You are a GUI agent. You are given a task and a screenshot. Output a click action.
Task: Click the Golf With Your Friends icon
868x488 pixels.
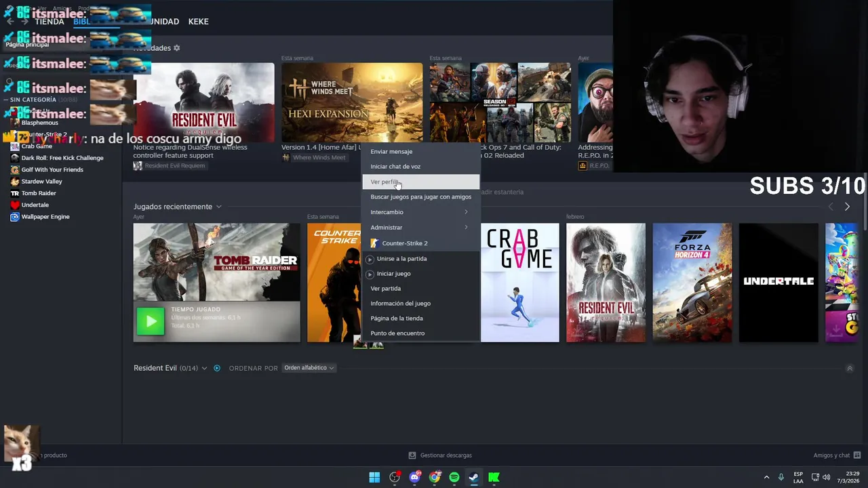(x=15, y=169)
